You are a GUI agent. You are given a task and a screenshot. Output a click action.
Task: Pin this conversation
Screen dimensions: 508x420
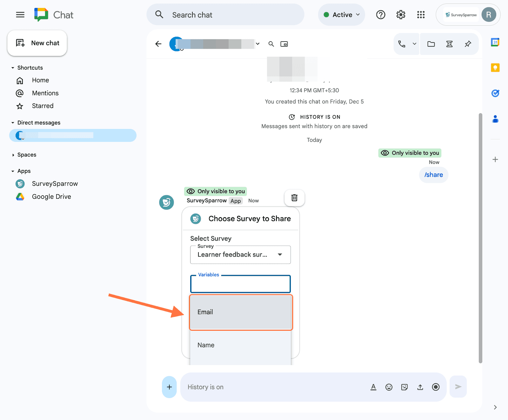[x=468, y=44]
